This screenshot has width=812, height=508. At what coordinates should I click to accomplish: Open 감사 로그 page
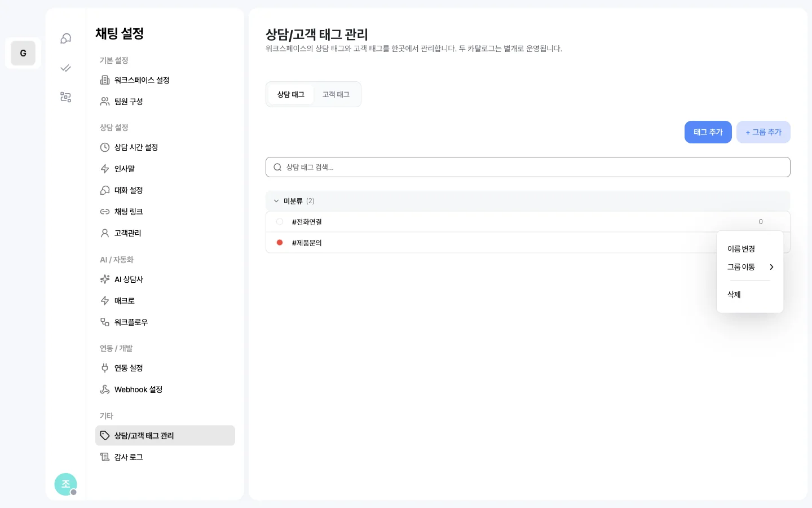coord(165,457)
